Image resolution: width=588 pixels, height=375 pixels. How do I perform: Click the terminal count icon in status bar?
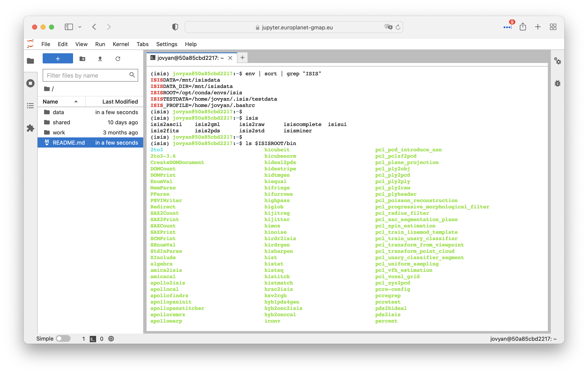tap(93, 339)
